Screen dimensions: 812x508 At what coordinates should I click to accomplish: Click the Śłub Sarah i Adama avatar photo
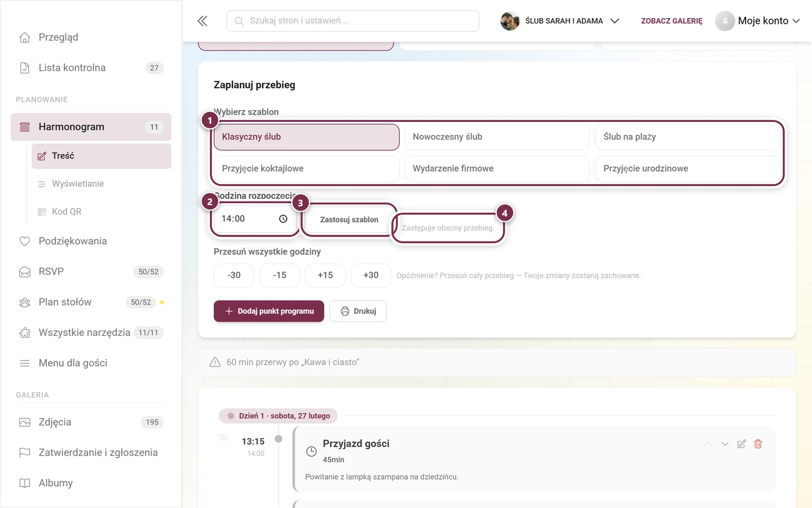coord(510,21)
